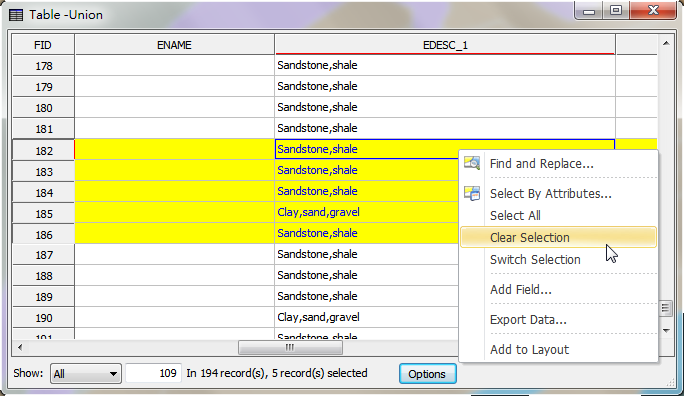Click the Select By Attributes table icon
The height and width of the screenshot is (396, 684).
pyautogui.click(x=472, y=193)
